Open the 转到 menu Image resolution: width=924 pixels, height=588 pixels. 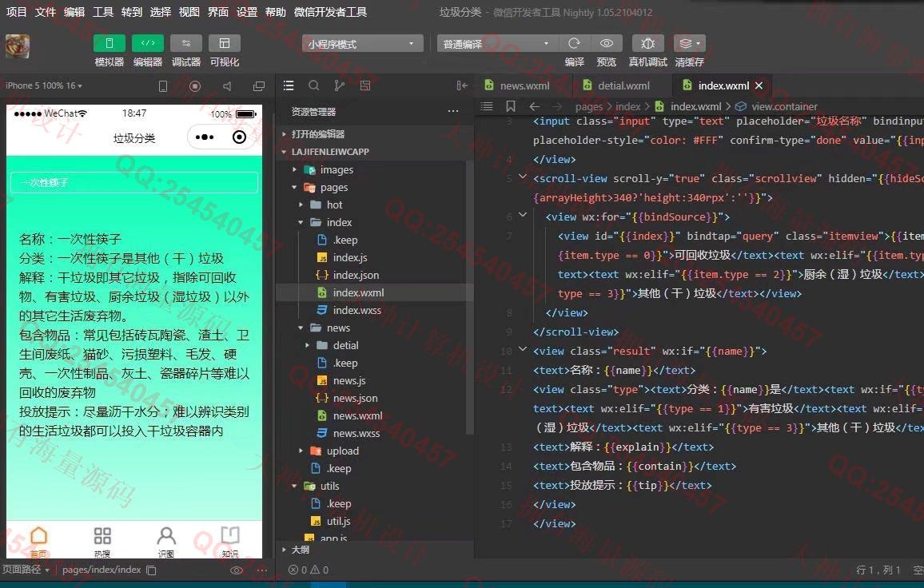click(132, 12)
